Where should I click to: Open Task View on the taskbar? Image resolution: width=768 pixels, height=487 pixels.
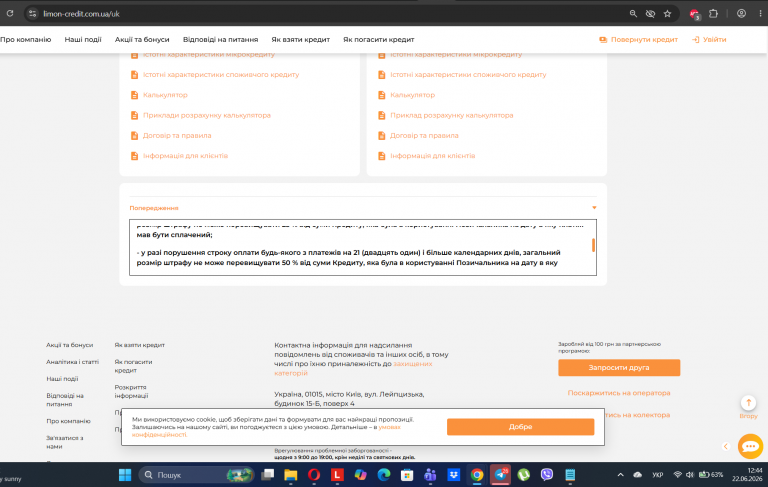267,475
